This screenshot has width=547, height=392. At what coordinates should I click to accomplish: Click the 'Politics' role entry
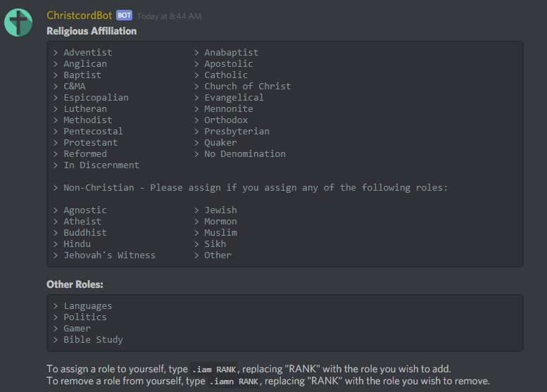(x=85, y=317)
